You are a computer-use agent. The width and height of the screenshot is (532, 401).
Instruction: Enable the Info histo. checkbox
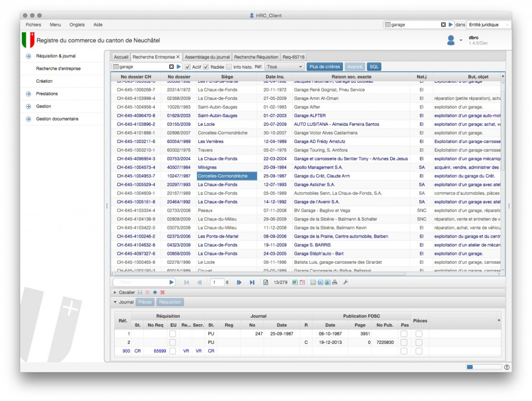click(229, 67)
